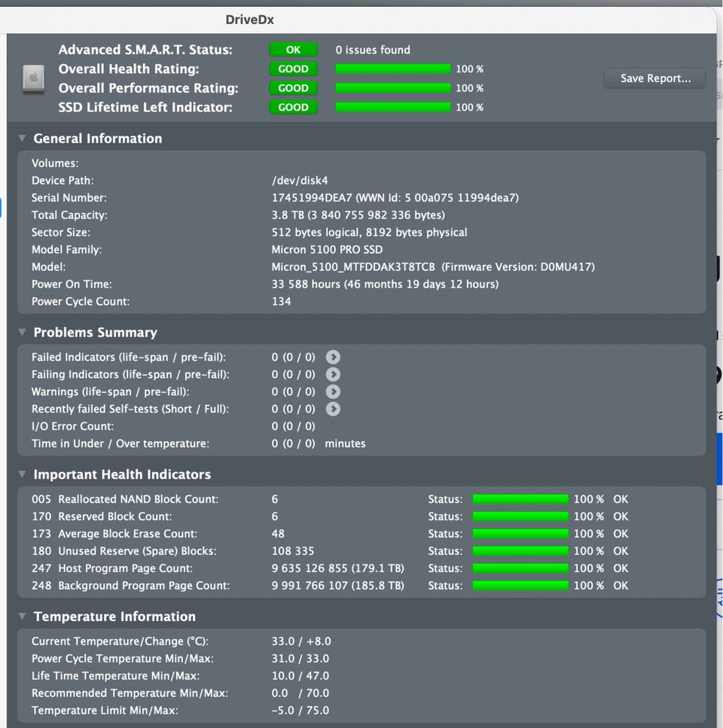723x728 pixels.
Task: Open details arrow for Recently failed Self-tests
Action: pos(333,409)
